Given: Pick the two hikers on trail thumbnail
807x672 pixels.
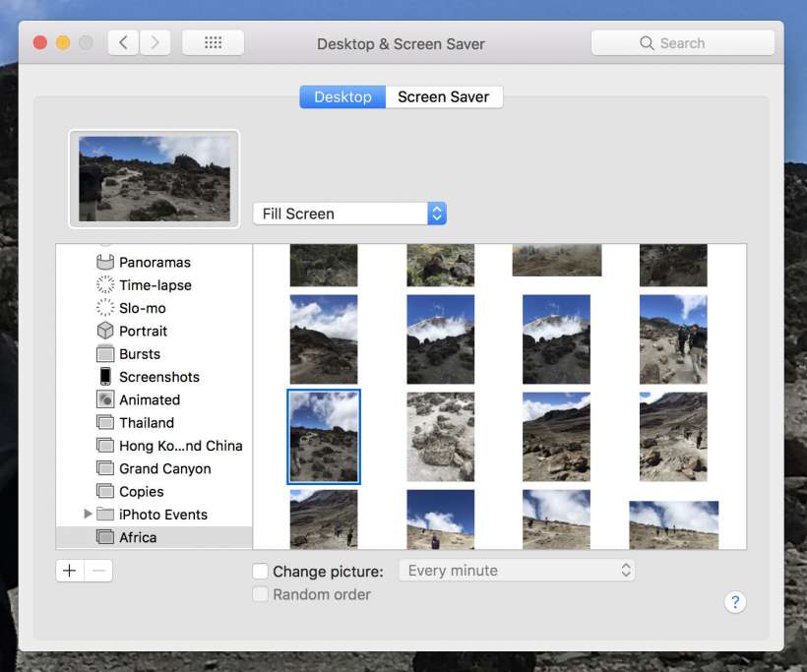Looking at the screenshot, I should coord(673,339).
